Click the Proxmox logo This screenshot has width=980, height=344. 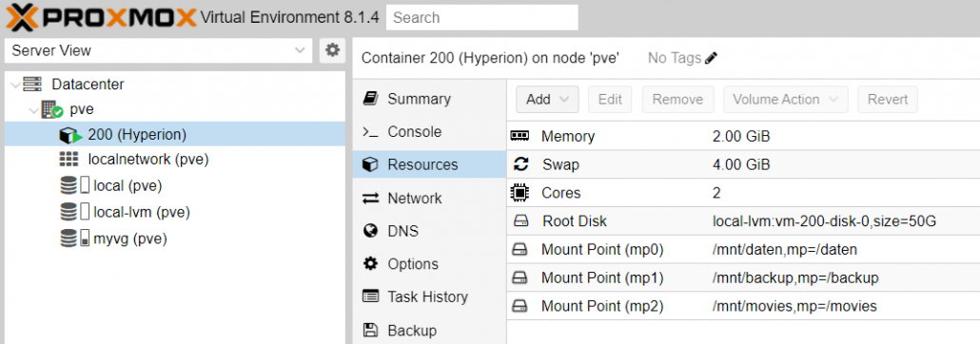[101, 17]
